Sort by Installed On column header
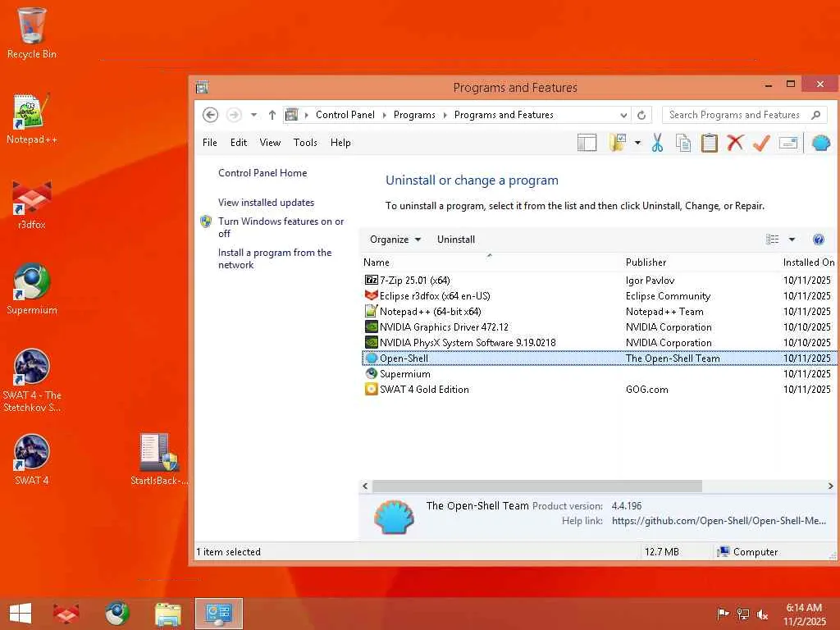Screen dimensions: 840x630 click(x=808, y=262)
